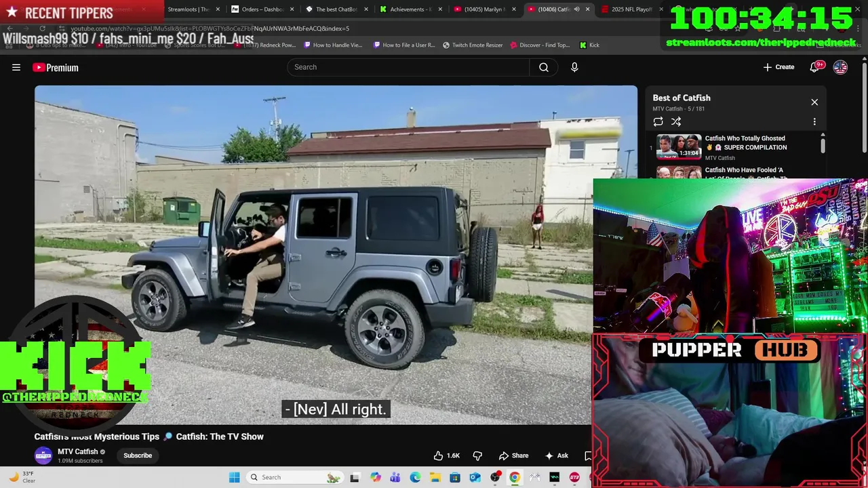Viewport: 868px width, 488px height.
Task: Like the video (1.6K)
Action: (447, 455)
